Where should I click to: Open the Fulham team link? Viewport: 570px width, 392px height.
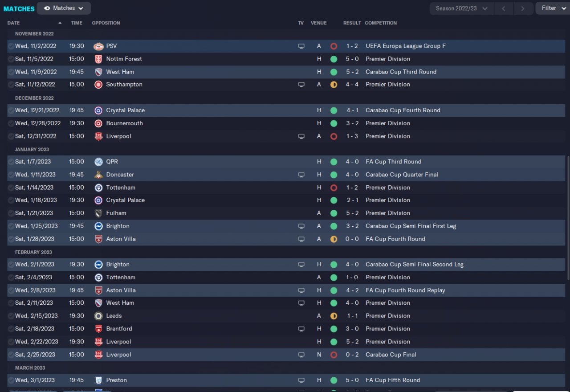[116, 213]
